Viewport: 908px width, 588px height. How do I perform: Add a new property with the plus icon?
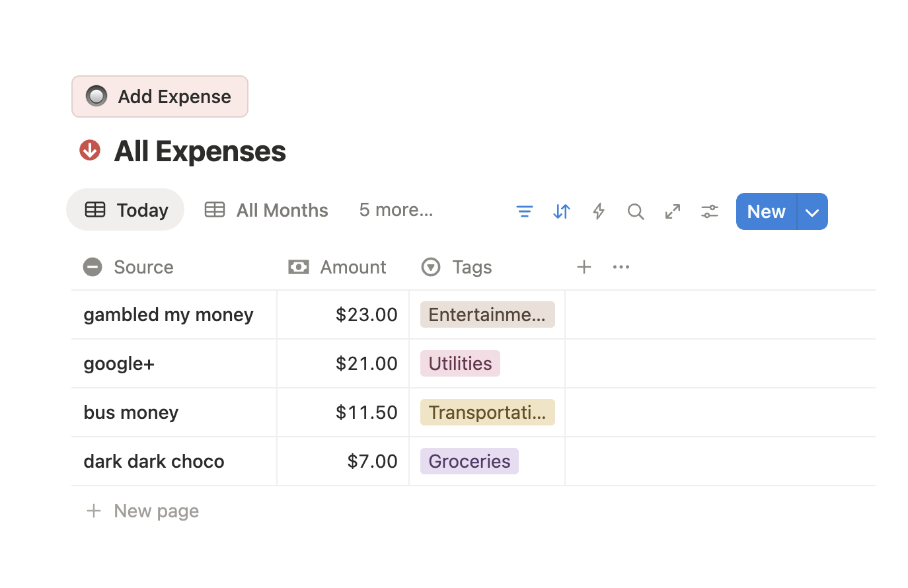584,267
